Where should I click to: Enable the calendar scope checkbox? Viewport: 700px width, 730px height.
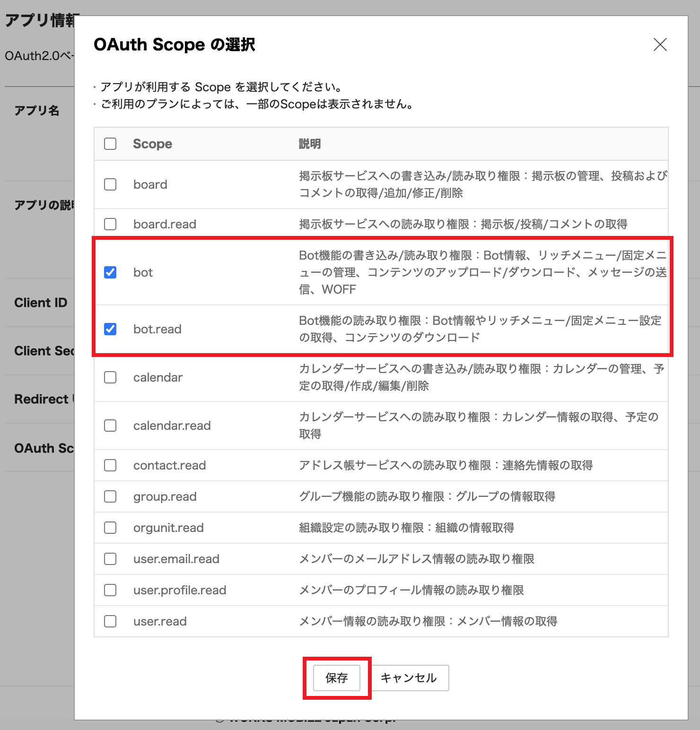click(x=110, y=377)
